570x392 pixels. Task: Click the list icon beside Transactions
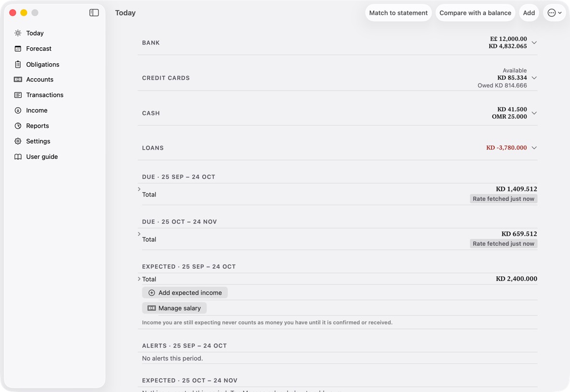(x=18, y=95)
